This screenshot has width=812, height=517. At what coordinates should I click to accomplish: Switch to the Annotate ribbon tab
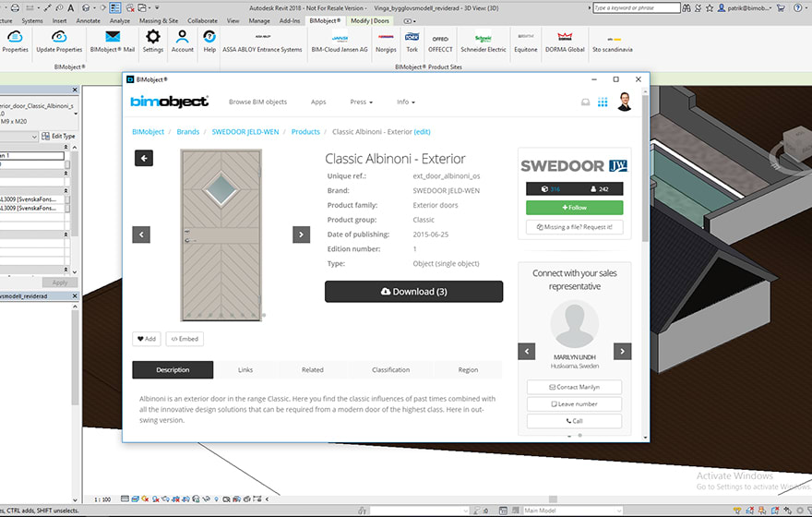(x=88, y=20)
